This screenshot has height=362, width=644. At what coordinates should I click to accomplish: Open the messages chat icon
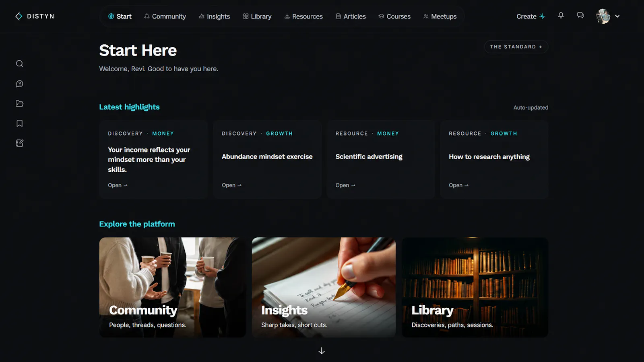(580, 16)
